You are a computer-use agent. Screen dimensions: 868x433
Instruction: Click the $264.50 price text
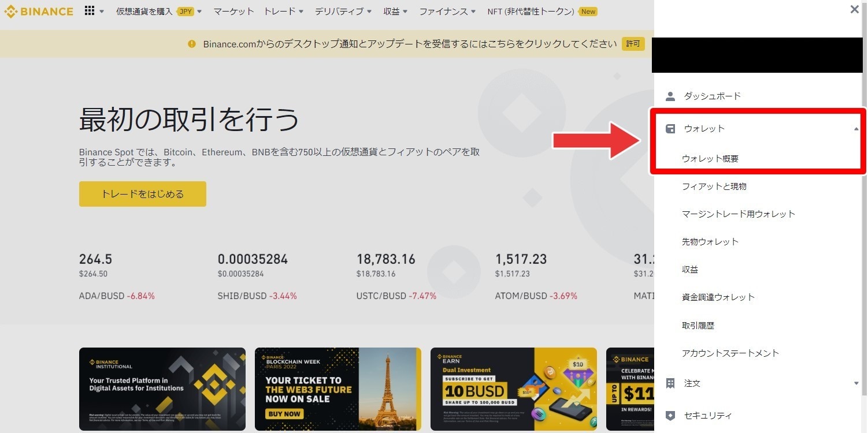click(93, 274)
